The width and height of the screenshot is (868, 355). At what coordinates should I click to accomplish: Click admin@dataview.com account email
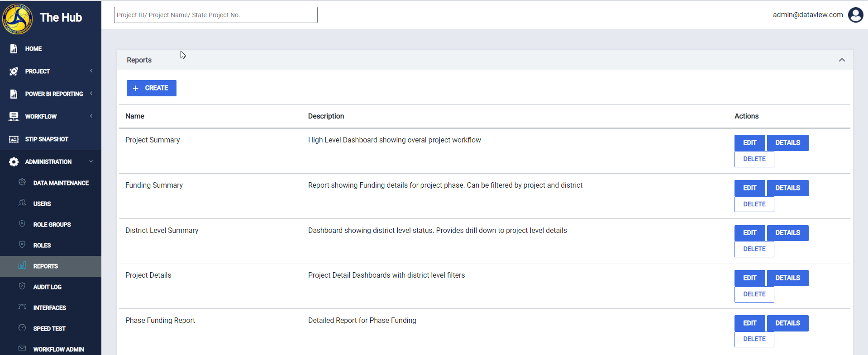808,15
